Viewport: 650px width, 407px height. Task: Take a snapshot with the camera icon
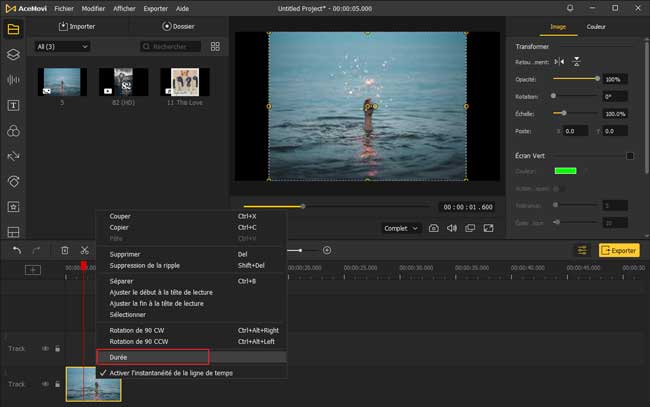pos(434,228)
